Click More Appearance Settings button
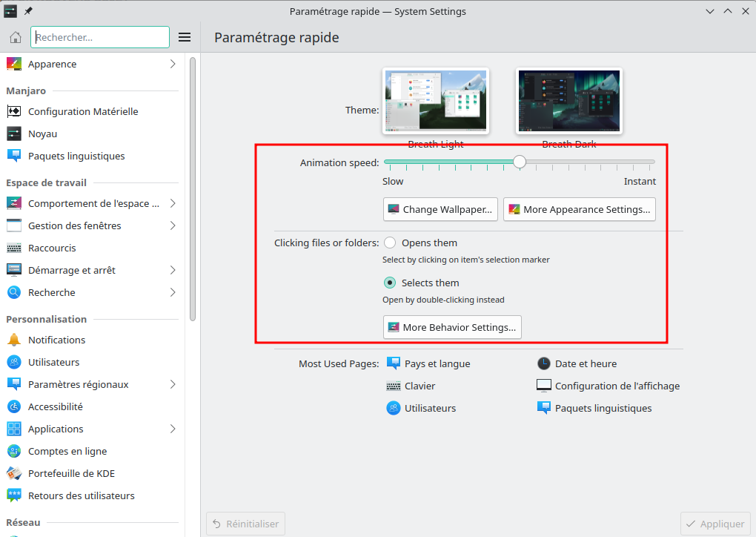Screen dimensions: 756x537 tap(579, 209)
